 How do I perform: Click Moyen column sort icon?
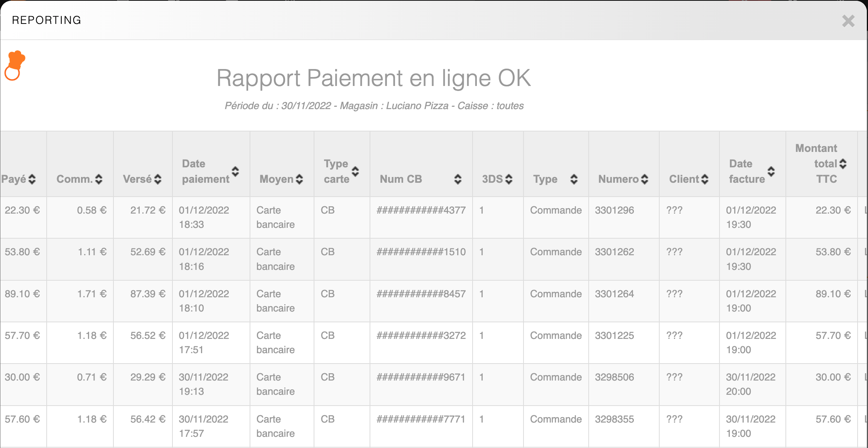click(299, 179)
